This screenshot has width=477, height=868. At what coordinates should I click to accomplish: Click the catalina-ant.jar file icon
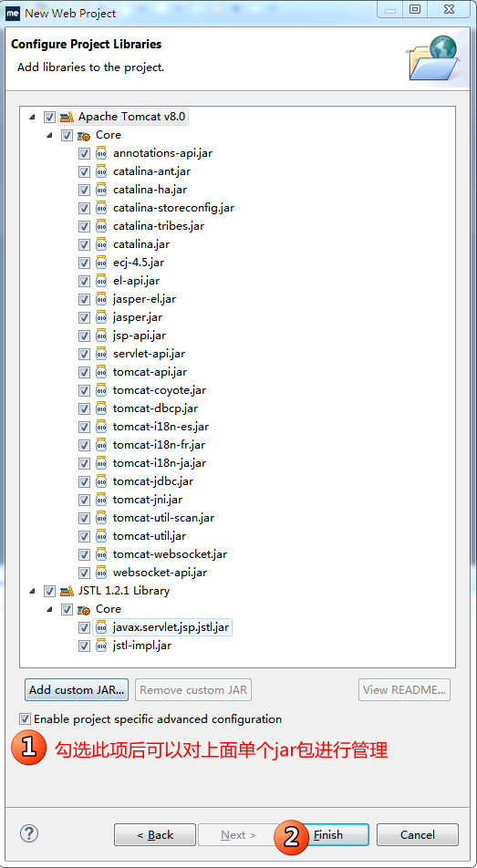pos(101,171)
